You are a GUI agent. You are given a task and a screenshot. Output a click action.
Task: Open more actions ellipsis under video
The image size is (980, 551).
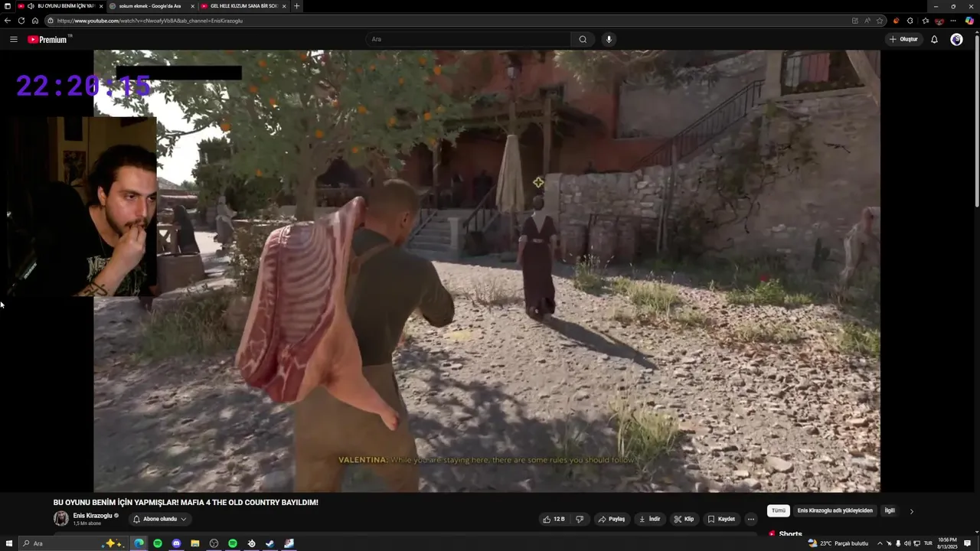click(751, 519)
